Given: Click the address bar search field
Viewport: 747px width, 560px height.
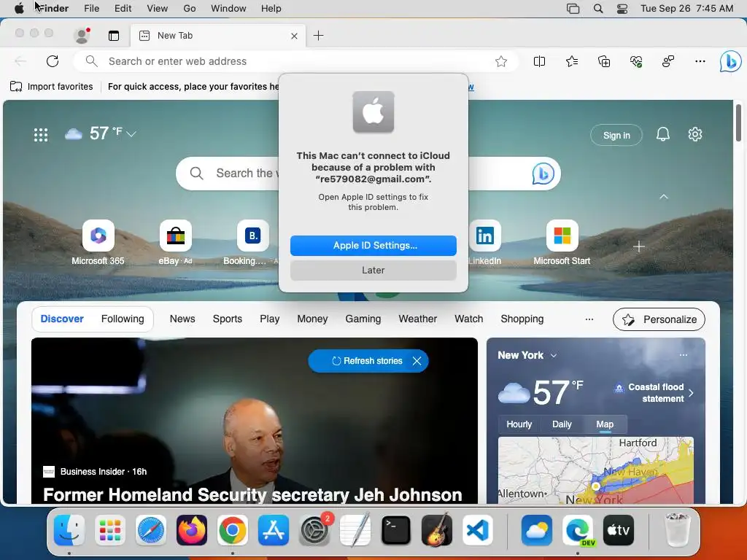Looking at the screenshot, I should (x=295, y=61).
